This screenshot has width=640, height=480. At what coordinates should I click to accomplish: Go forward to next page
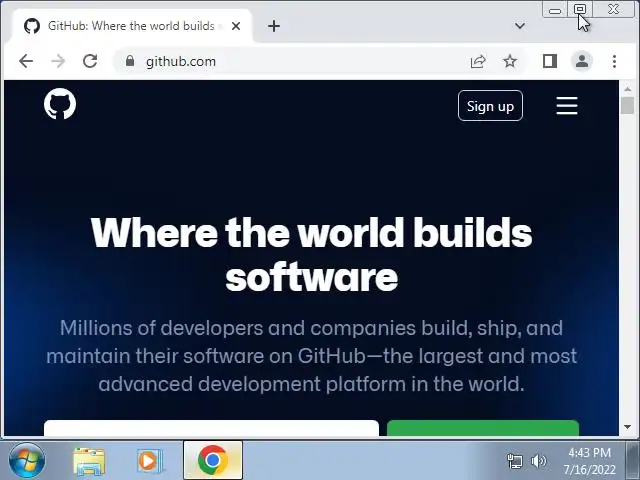[58, 61]
